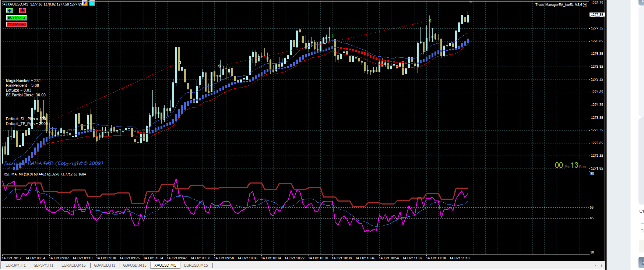Viewport: 644px width, 270px height.
Task: Click the red down-arrow sell icon
Action: [22, 10]
